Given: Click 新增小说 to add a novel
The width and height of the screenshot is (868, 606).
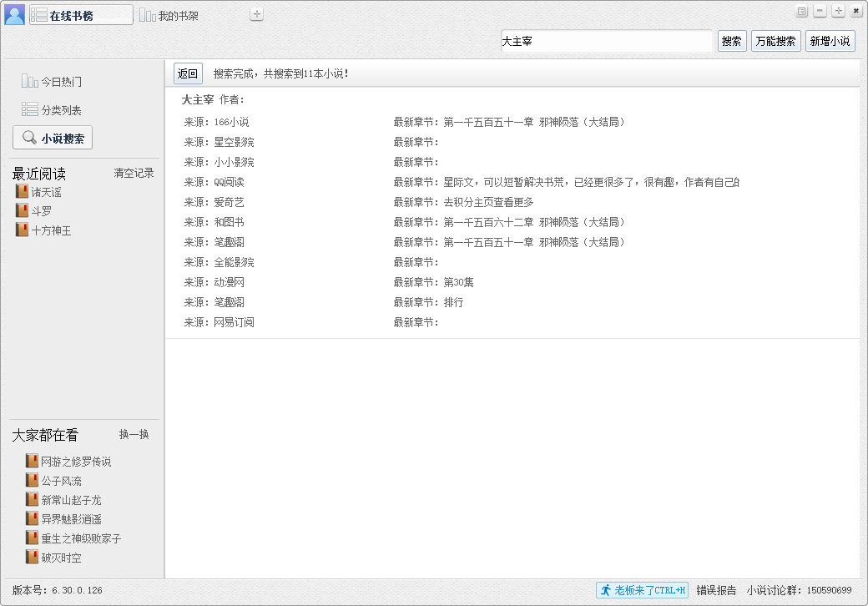Looking at the screenshot, I should coord(830,40).
